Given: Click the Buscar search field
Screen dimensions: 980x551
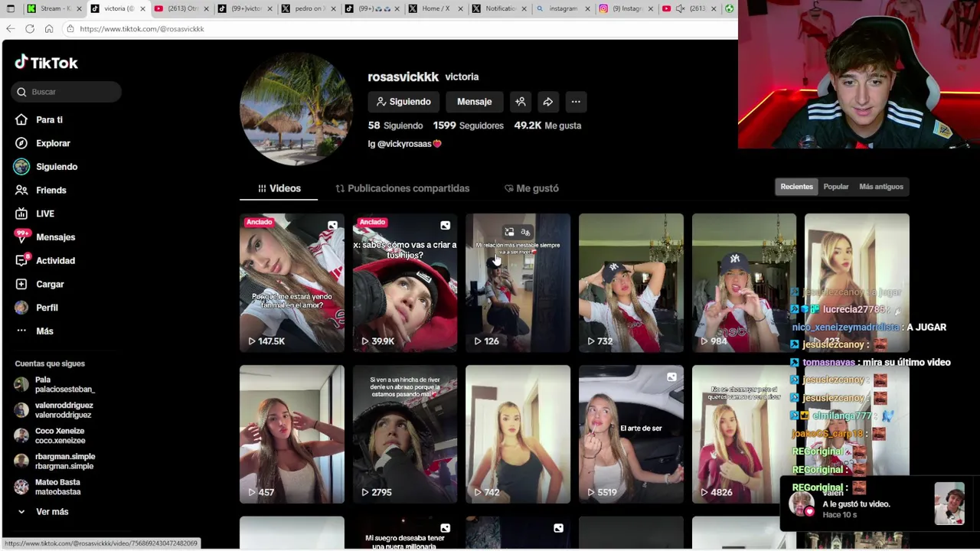Looking at the screenshot, I should pos(66,92).
